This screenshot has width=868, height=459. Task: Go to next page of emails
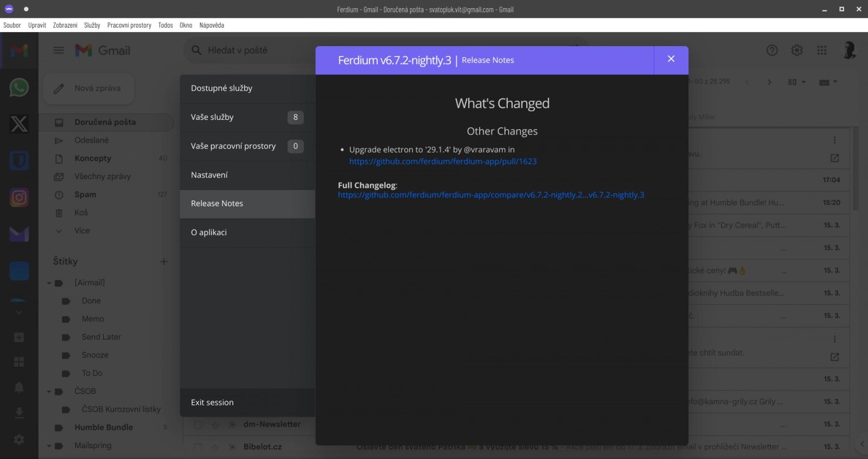(769, 82)
